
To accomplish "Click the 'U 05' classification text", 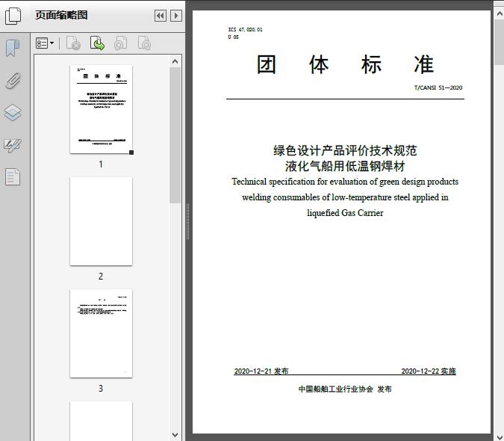I will (x=234, y=37).
